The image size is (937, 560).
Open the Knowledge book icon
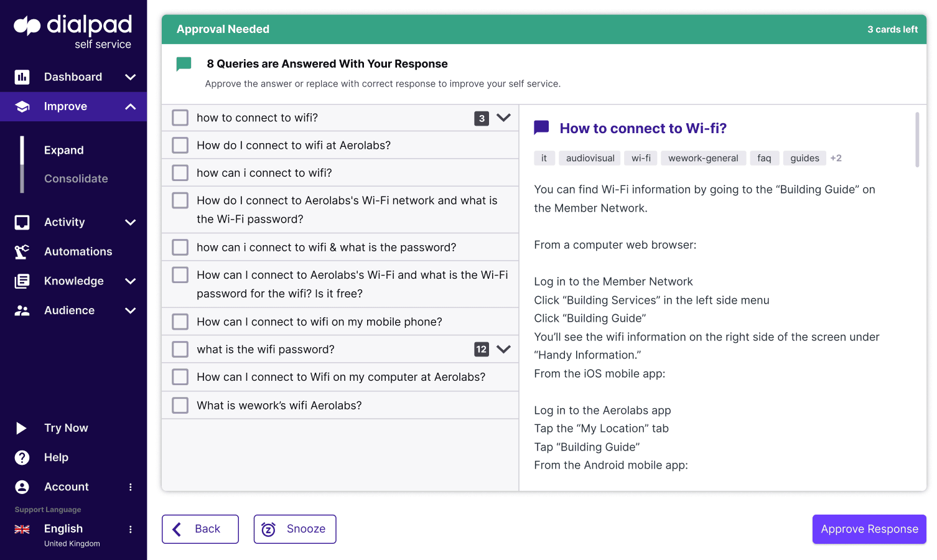click(x=22, y=281)
